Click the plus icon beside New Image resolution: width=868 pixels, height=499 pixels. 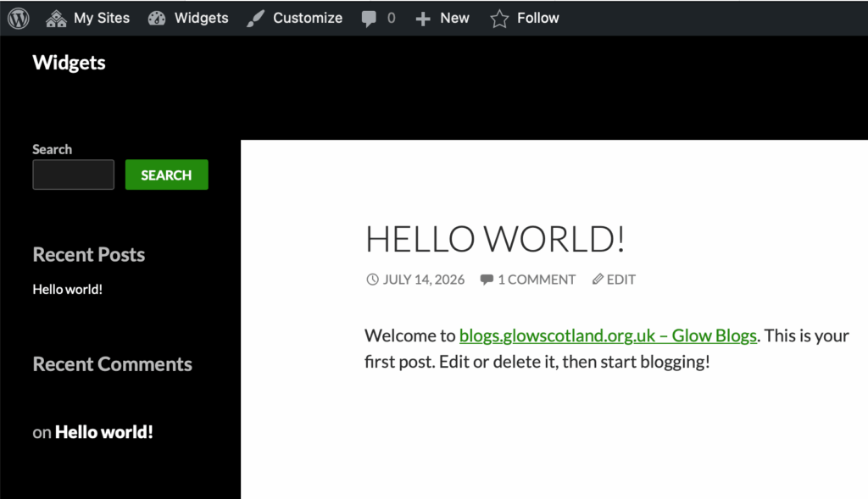tap(423, 19)
